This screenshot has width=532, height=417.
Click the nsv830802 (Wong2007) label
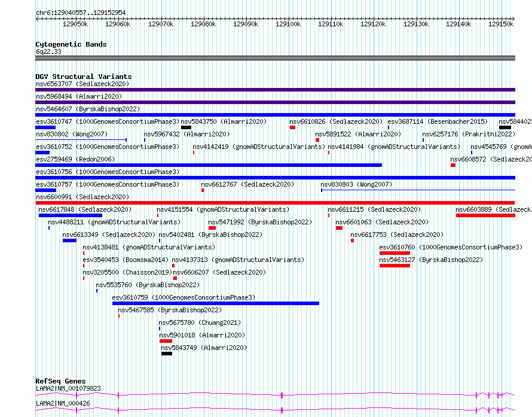(x=72, y=134)
